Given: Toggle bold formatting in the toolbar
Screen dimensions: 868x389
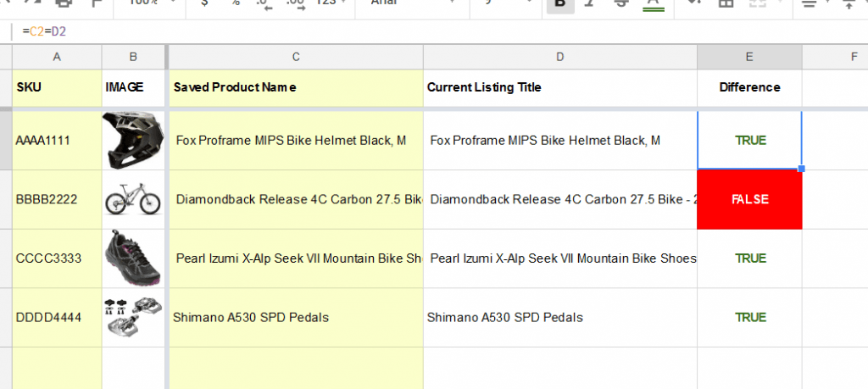Looking at the screenshot, I should point(559,4).
